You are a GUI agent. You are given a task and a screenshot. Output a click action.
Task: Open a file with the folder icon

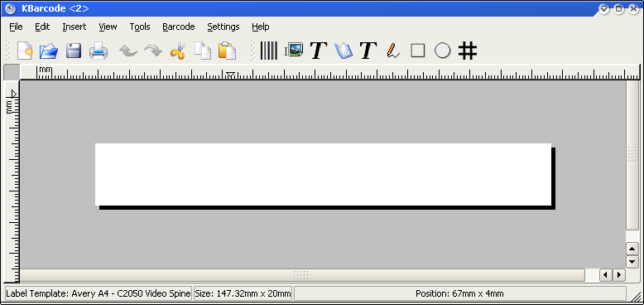pyautogui.click(x=49, y=51)
